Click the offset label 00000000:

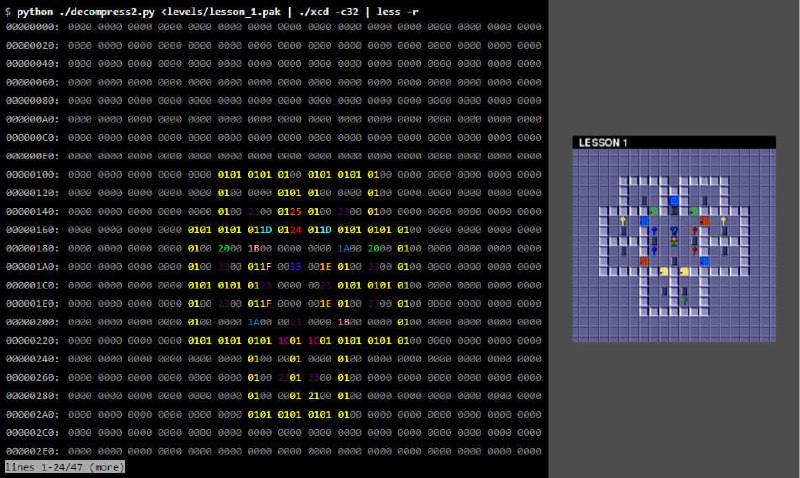coord(33,27)
